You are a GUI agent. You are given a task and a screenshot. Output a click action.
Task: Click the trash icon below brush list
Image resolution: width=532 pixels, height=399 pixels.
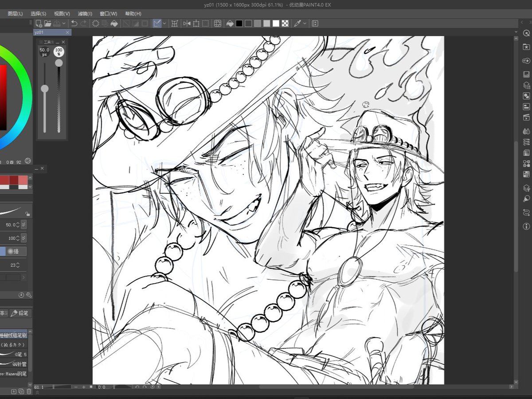pos(29,391)
